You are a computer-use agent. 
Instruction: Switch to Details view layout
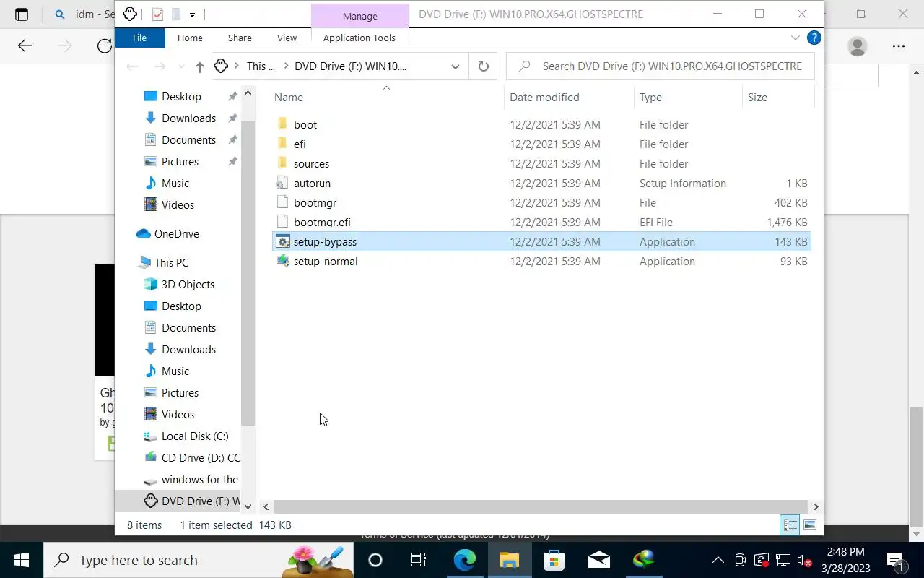point(790,525)
